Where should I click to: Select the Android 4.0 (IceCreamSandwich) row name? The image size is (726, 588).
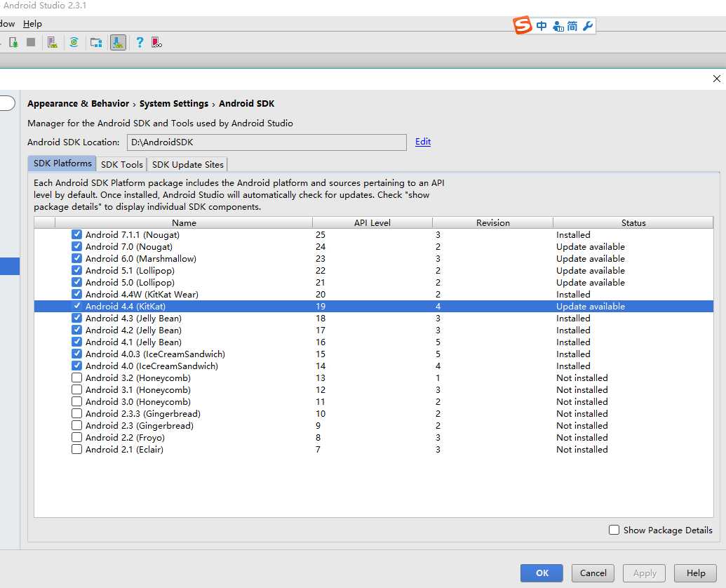click(x=152, y=366)
